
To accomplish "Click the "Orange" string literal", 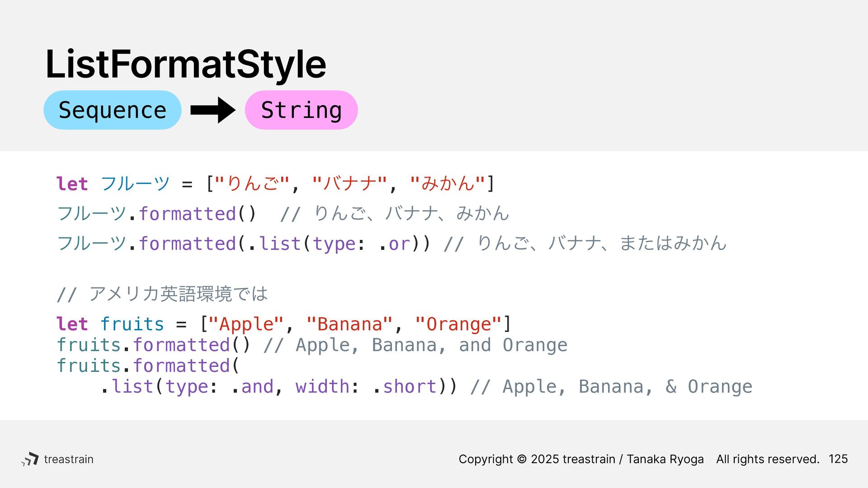I will (458, 324).
